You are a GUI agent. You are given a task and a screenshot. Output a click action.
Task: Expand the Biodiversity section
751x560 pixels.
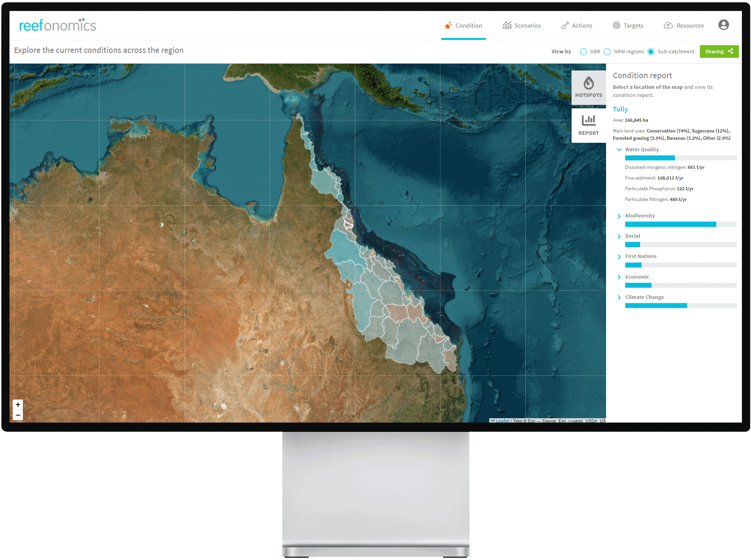click(x=619, y=216)
